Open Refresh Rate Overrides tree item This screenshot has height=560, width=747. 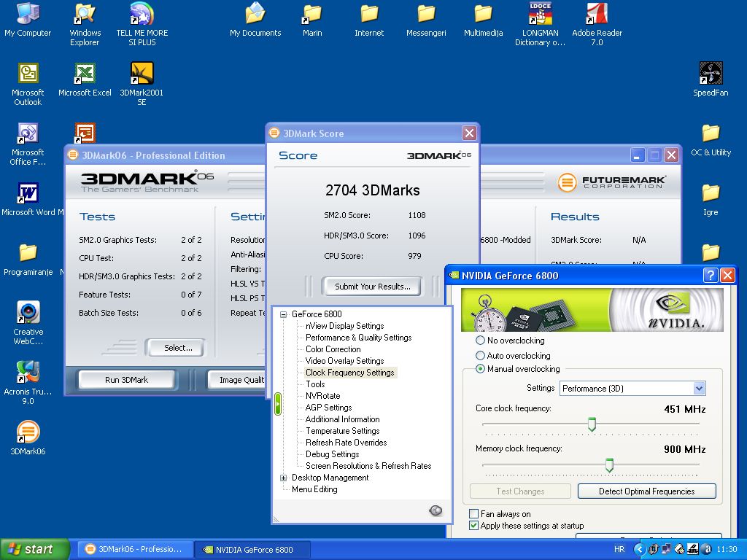pos(347,443)
